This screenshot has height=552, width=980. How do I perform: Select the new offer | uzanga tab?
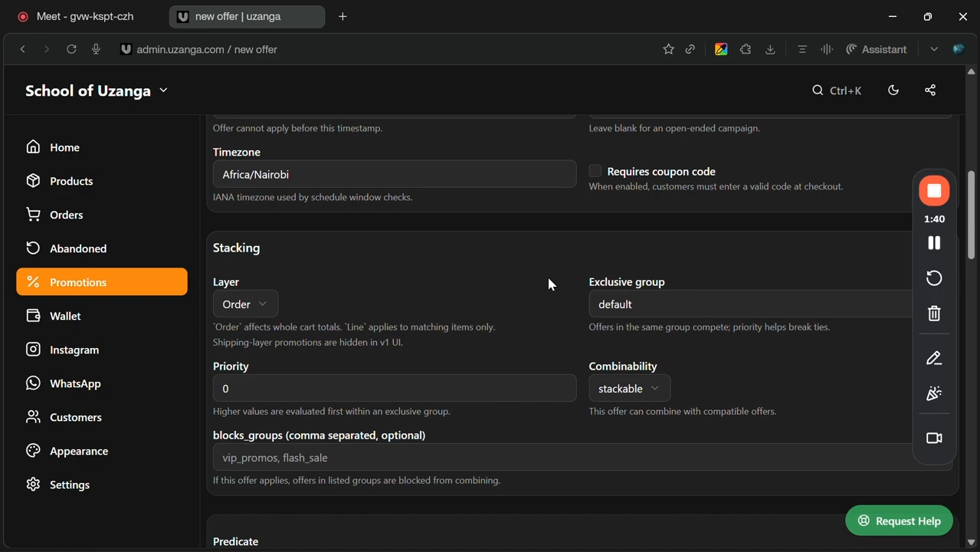pyautogui.click(x=247, y=16)
